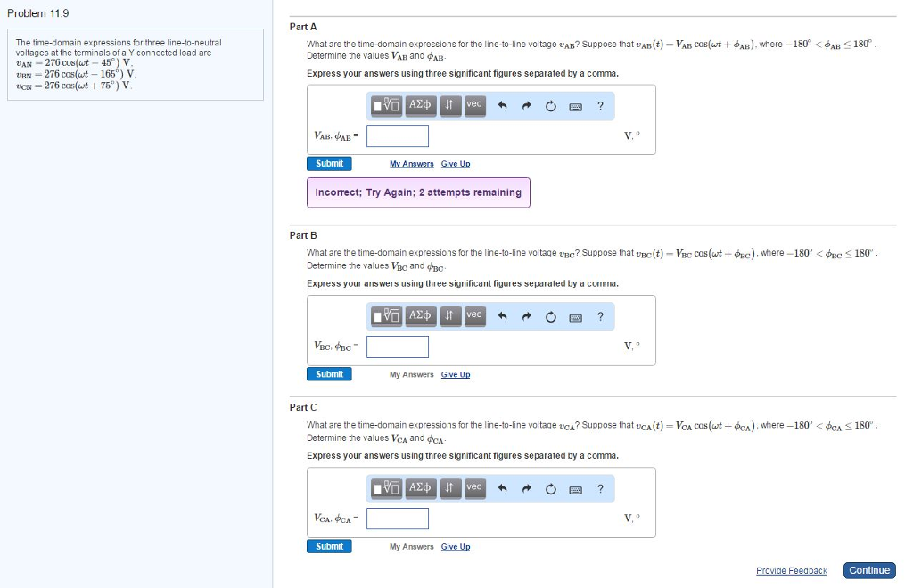The width and height of the screenshot is (913, 588).
Task: Open the keyboard shortcuts icon in Part C
Action: (575, 488)
